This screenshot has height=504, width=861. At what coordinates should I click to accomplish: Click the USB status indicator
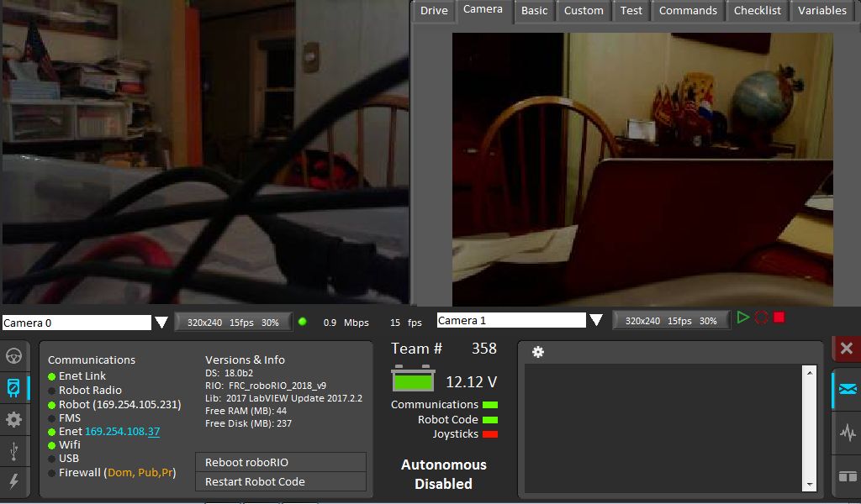[x=51, y=459]
